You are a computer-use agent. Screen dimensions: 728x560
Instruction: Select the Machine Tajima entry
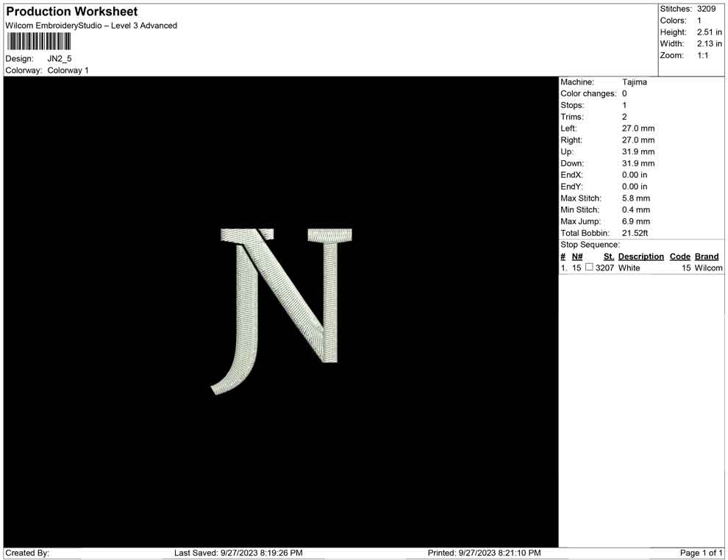[634, 82]
